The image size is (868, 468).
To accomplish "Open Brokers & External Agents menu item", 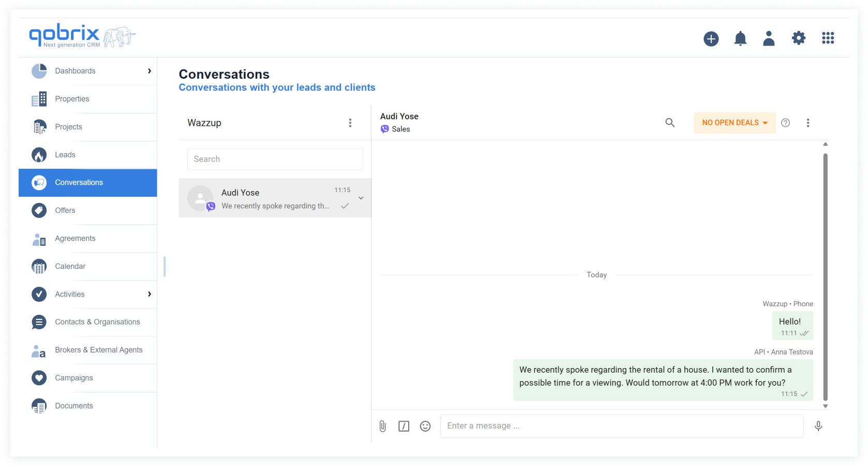I will point(88,350).
